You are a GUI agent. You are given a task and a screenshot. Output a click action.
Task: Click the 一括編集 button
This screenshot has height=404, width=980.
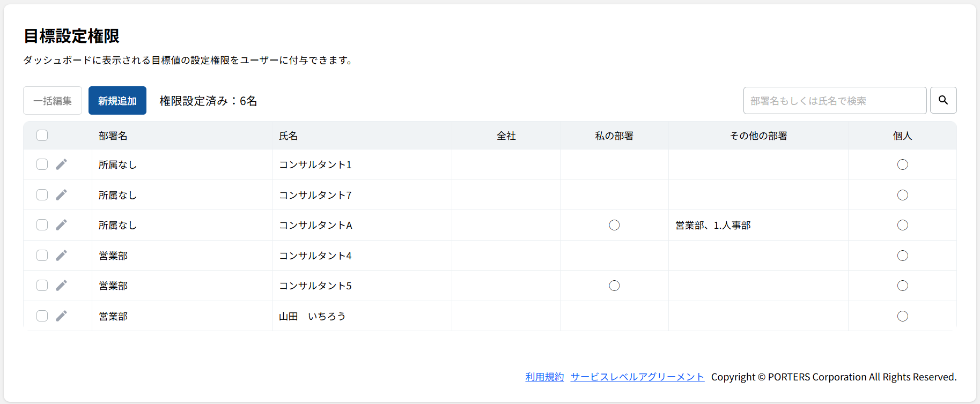53,101
